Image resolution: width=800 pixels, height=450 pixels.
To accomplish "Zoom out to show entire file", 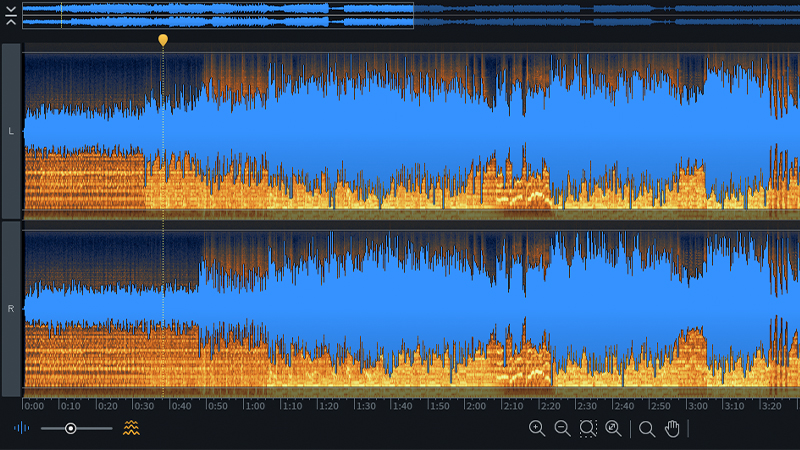I will [x=613, y=429].
